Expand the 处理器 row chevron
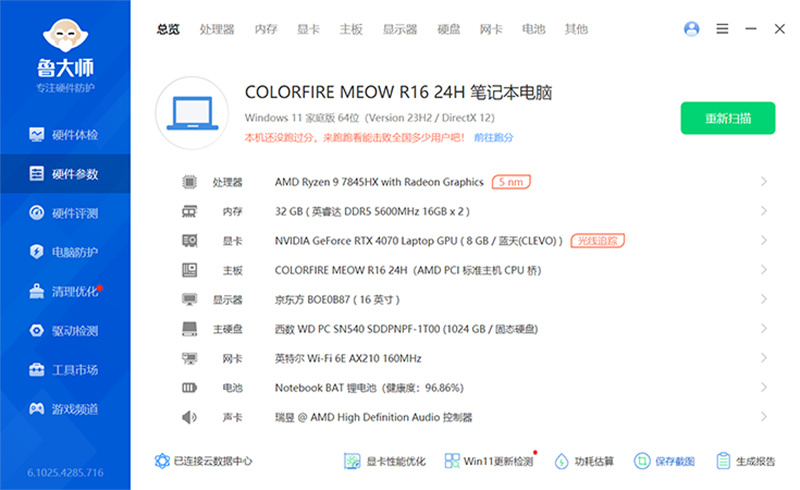 click(x=764, y=181)
